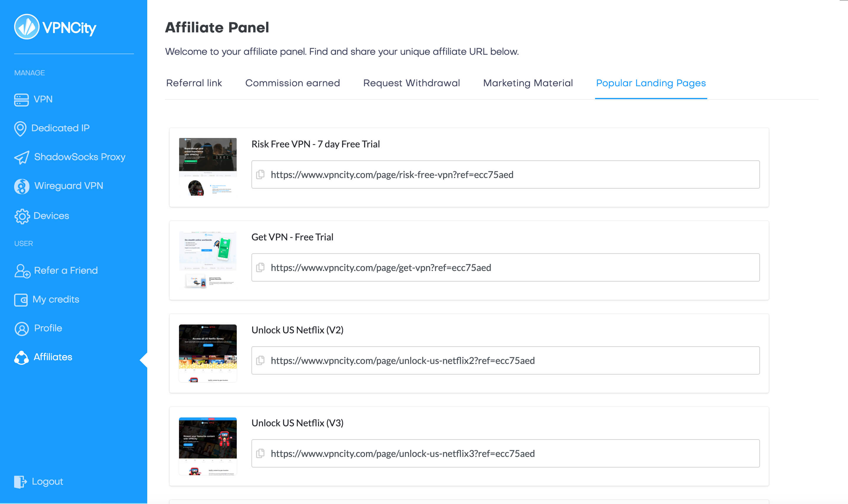Image resolution: width=848 pixels, height=504 pixels.
Task: Open VPN in the sidebar
Action: click(43, 99)
